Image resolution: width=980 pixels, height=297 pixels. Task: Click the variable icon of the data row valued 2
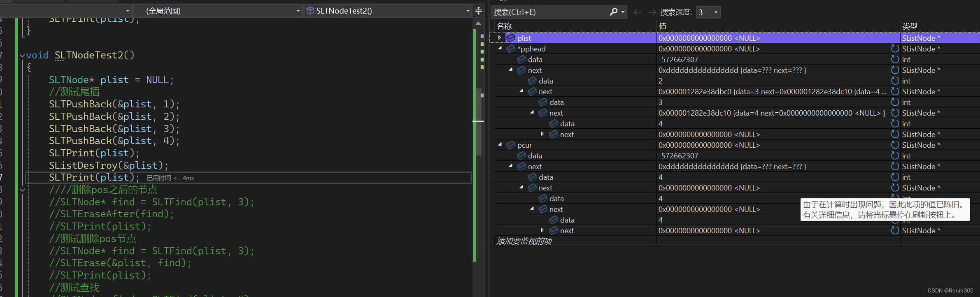532,81
